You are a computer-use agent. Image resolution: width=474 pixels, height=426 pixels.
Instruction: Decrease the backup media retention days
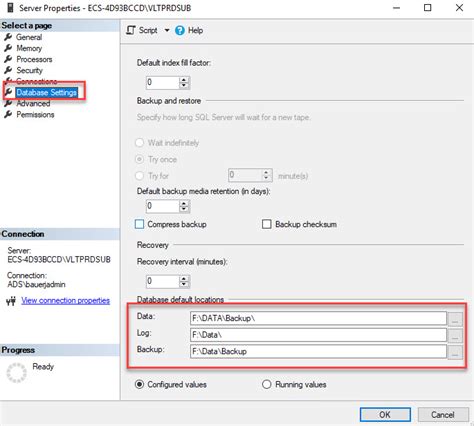[184, 209]
